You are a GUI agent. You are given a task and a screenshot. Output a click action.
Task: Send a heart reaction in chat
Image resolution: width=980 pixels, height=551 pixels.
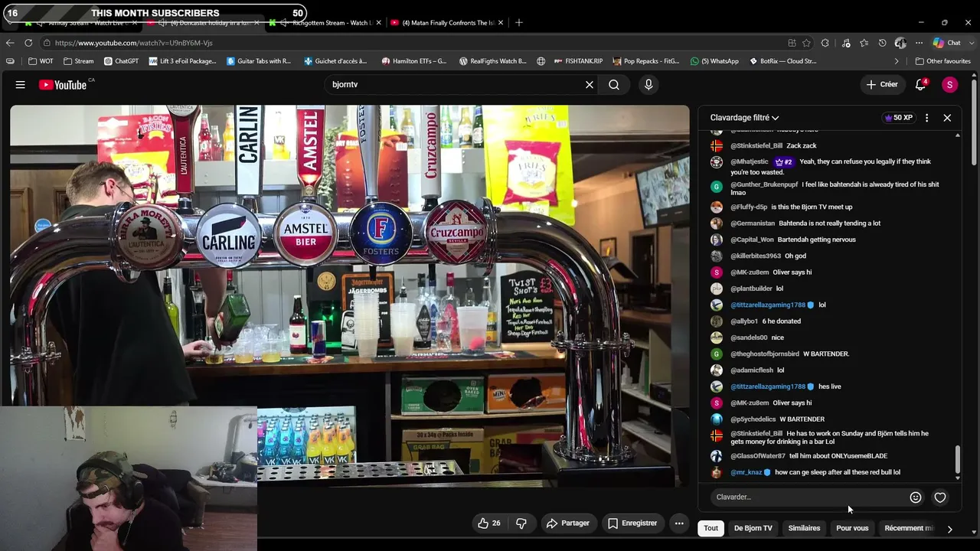[x=940, y=497]
